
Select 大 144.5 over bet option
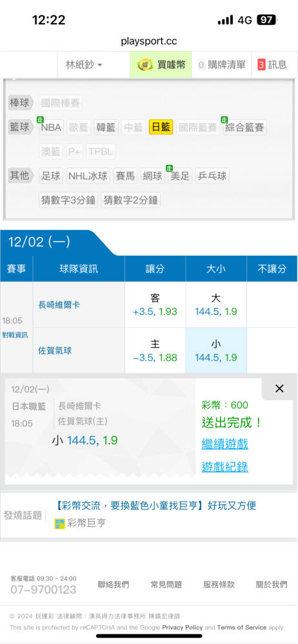216,305
